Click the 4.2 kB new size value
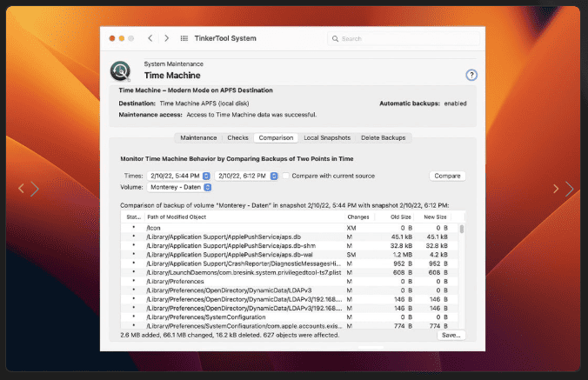588x380 pixels. [x=438, y=255]
